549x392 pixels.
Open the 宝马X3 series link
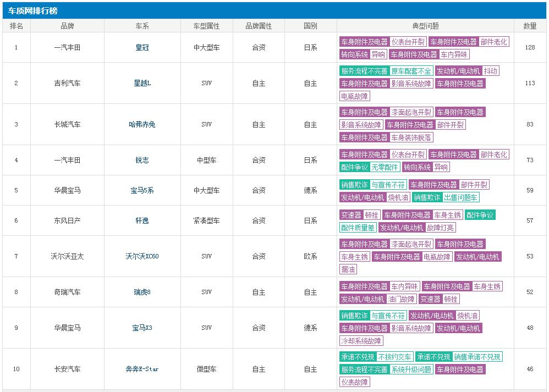click(x=142, y=328)
